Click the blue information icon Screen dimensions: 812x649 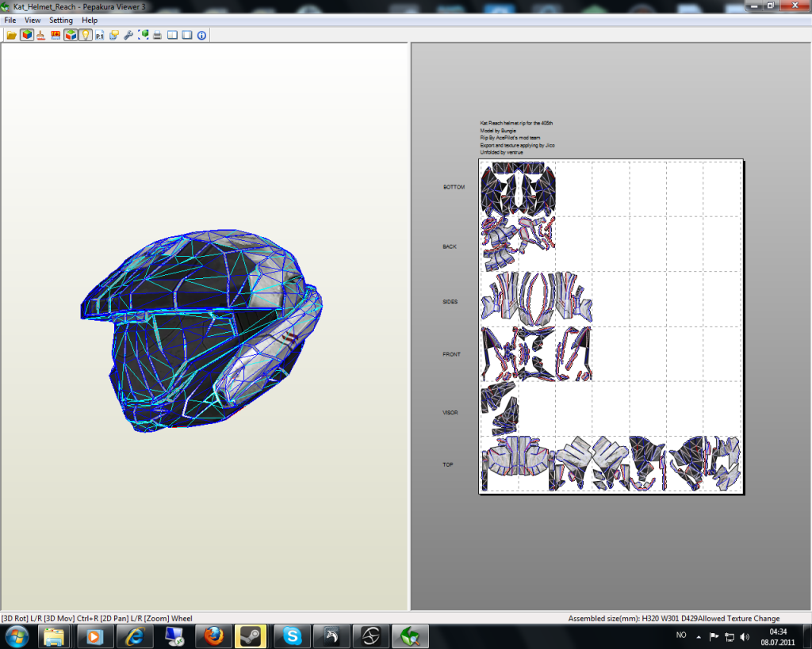coord(201,35)
